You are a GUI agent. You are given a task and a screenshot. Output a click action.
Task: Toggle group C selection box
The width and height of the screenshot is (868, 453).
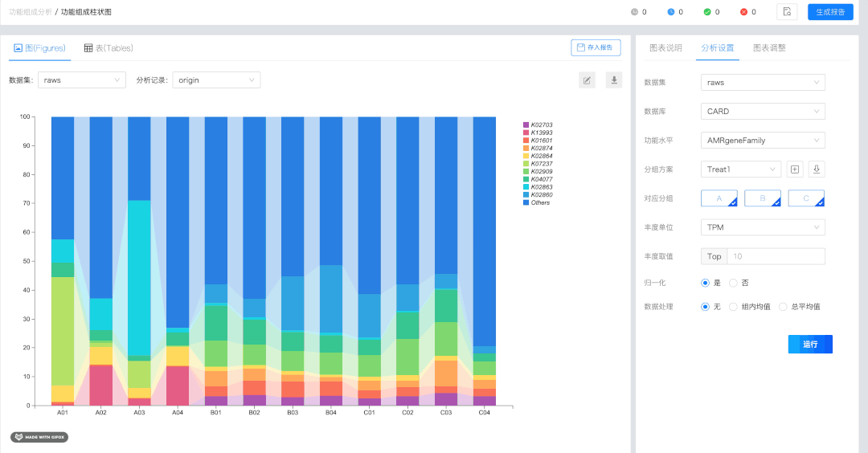pos(806,198)
